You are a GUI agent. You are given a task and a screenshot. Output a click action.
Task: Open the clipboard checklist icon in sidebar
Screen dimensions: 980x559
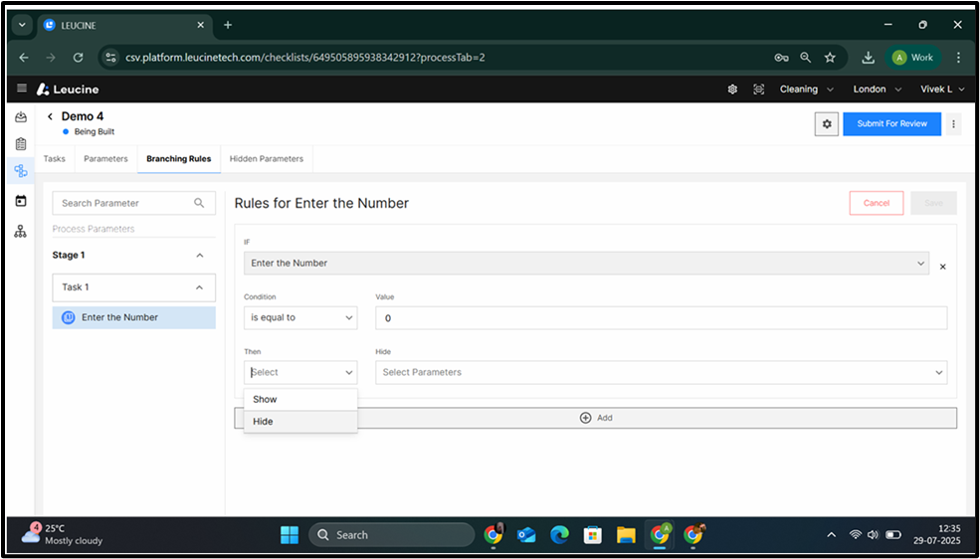[x=21, y=144]
